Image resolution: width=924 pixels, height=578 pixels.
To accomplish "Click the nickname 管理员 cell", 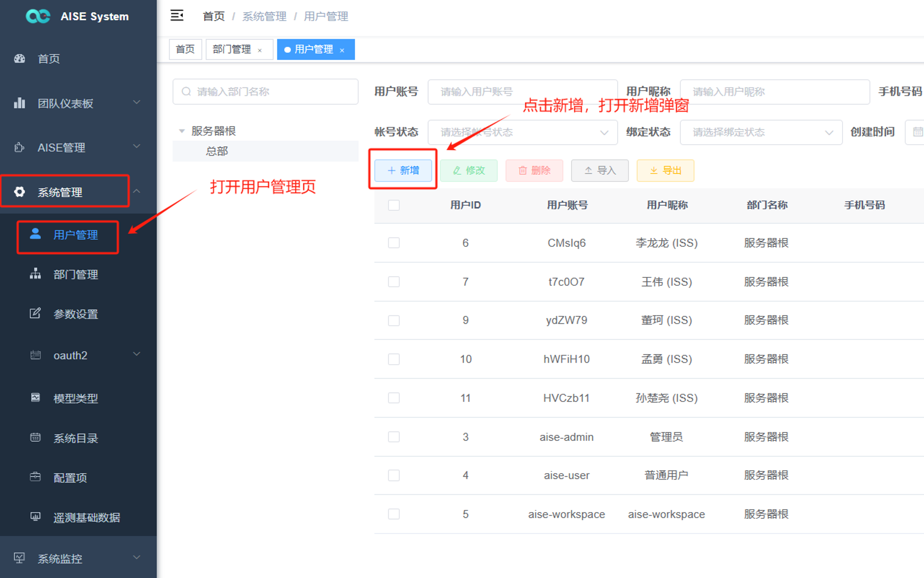I will [x=666, y=437].
